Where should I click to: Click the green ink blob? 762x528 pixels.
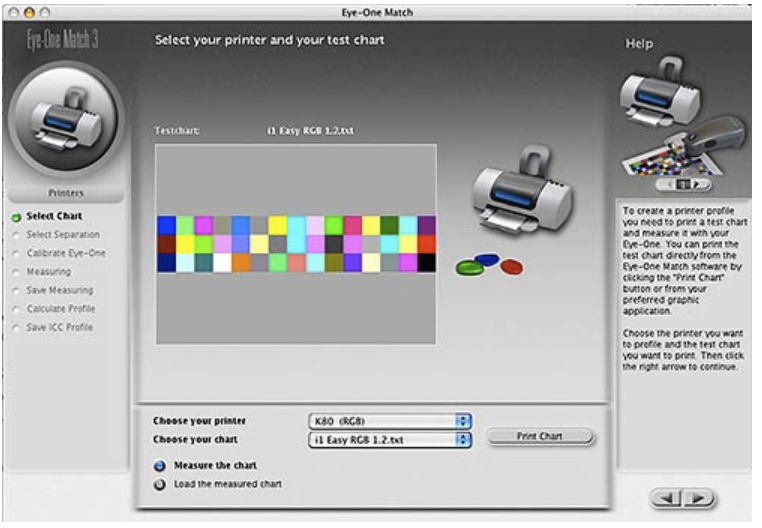(470, 268)
